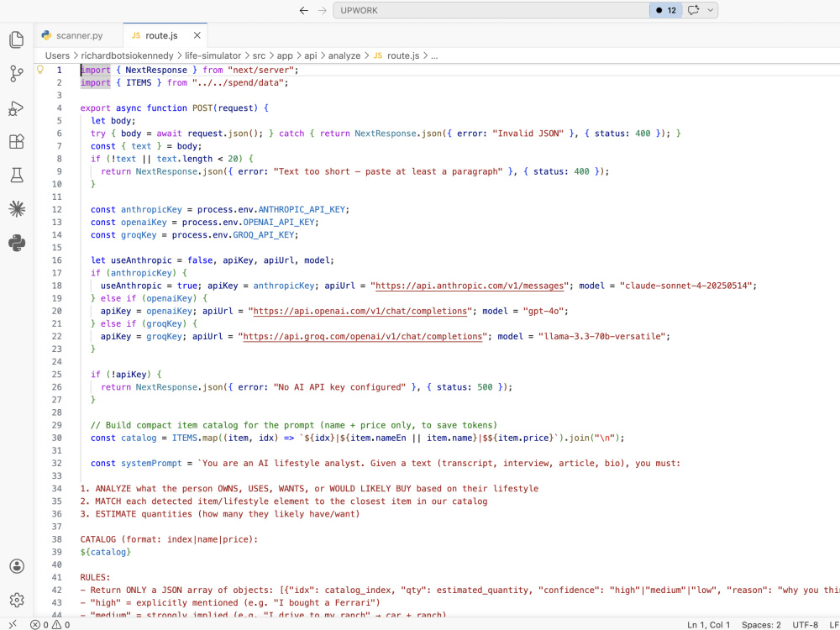
Task: Click route.js breadcrumb segment
Action: click(396, 55)
